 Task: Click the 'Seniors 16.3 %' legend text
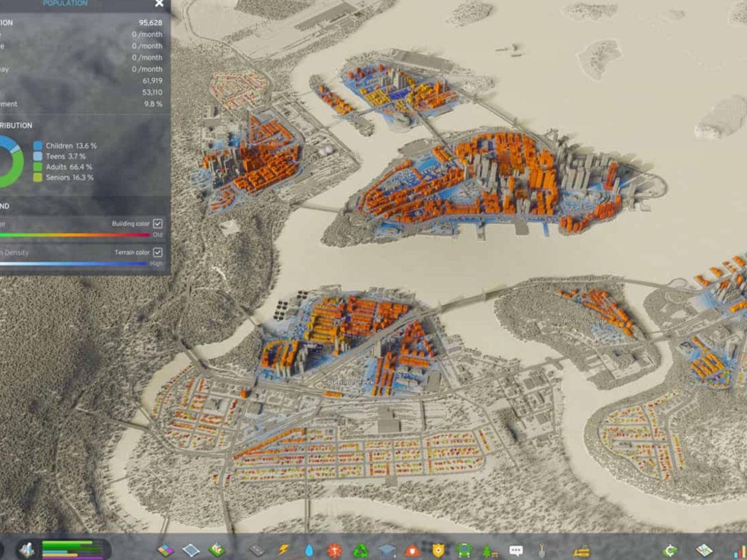[x=70, y=177]
